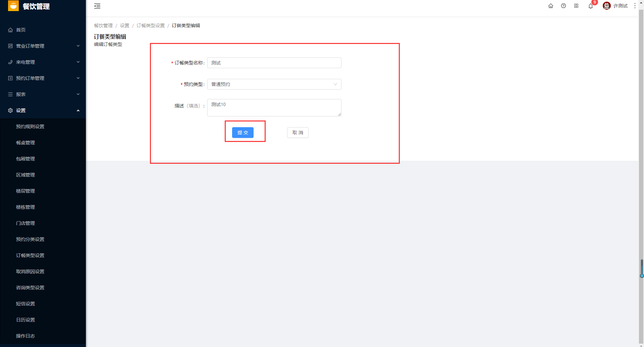Click the 取消 cancel button
644x347 pixels.
(298, 133)
